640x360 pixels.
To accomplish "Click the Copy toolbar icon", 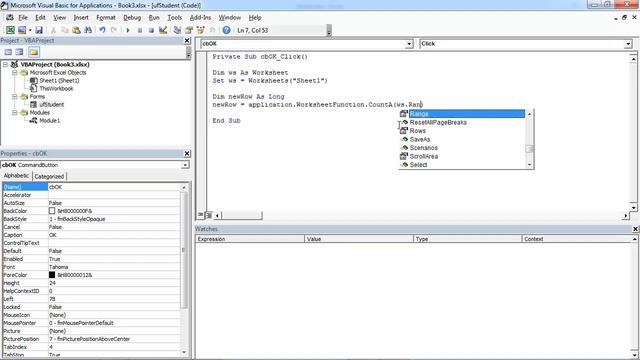I will coord(64,30).
